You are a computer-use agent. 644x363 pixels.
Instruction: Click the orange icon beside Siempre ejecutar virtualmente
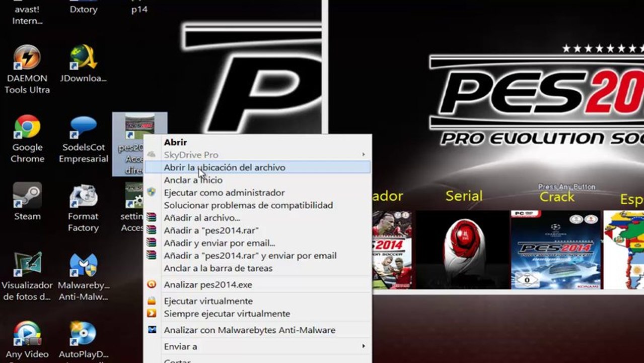(152, 314)
